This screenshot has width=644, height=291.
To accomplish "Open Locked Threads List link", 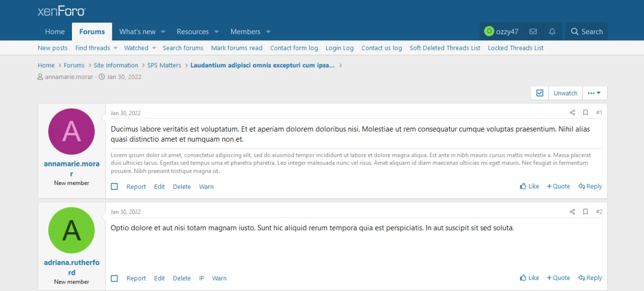I will click(515, 48).
